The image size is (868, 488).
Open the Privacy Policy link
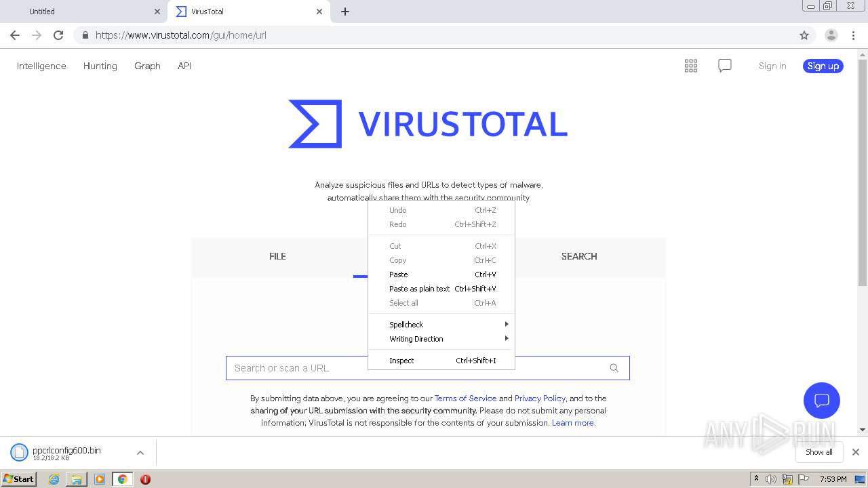(540, 399)
